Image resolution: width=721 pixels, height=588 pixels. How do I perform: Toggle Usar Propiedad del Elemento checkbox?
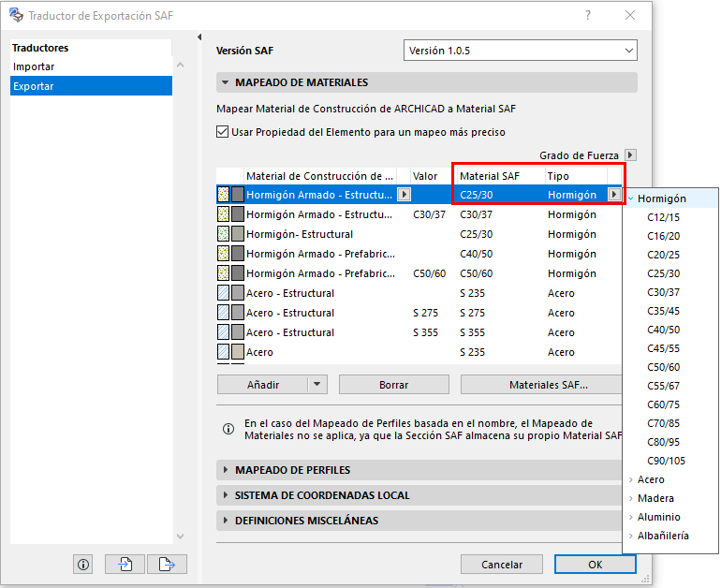coord(222,132)
